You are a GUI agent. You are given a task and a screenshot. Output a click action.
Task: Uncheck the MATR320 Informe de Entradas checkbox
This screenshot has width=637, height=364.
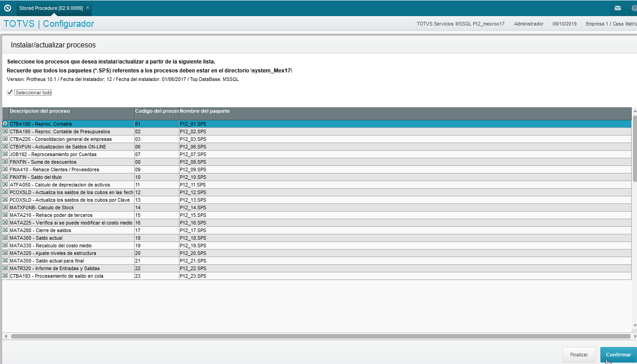pyautogui.click(x=5, y=268)
